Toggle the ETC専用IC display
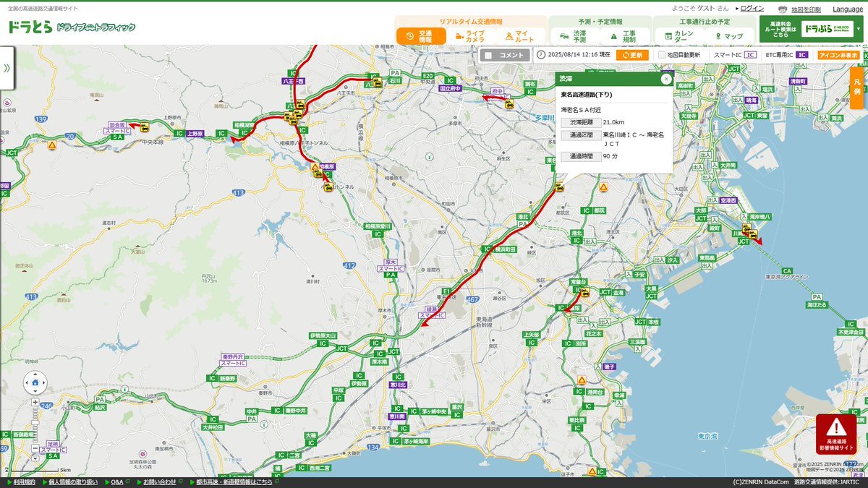 tap(802, 55)
